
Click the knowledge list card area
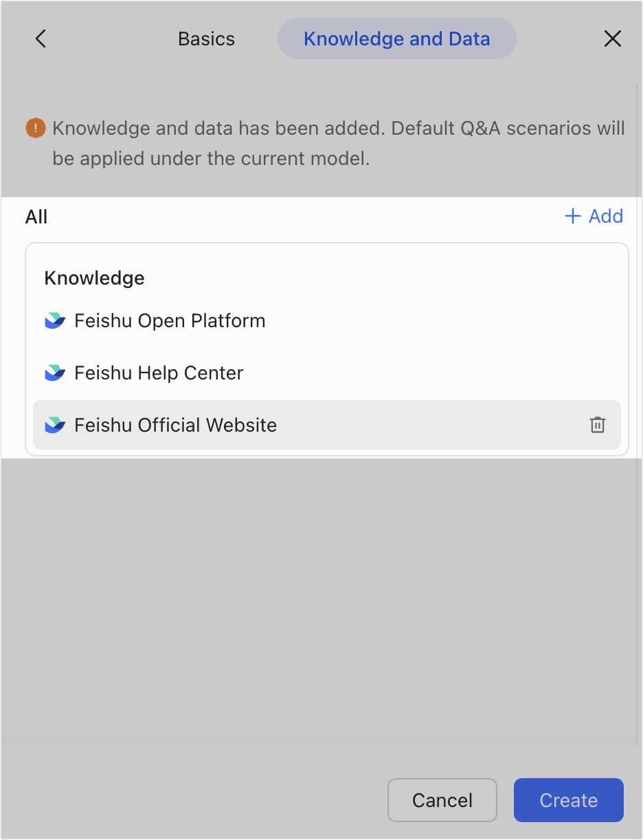(x=327, y=348)
